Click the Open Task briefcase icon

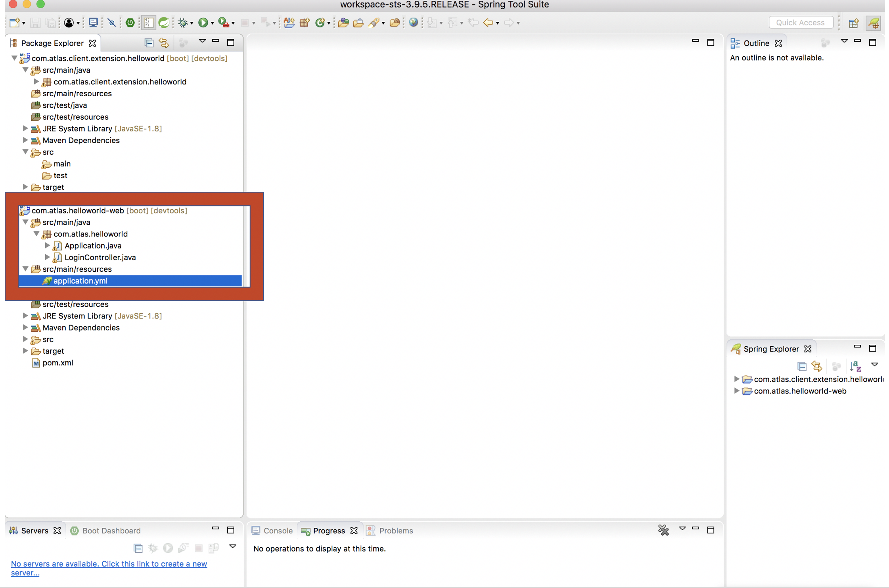click(358, 23)
